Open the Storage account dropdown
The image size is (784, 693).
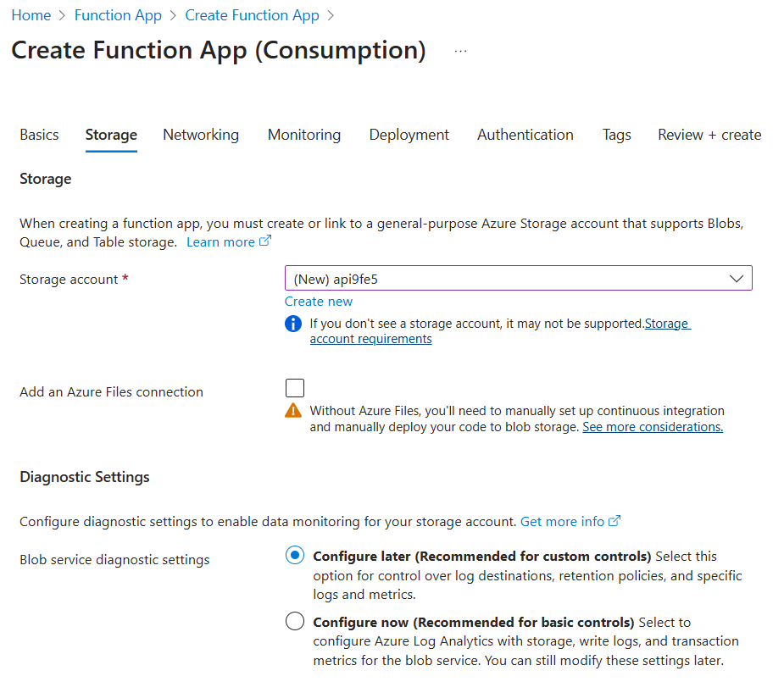tap(517, 277)
